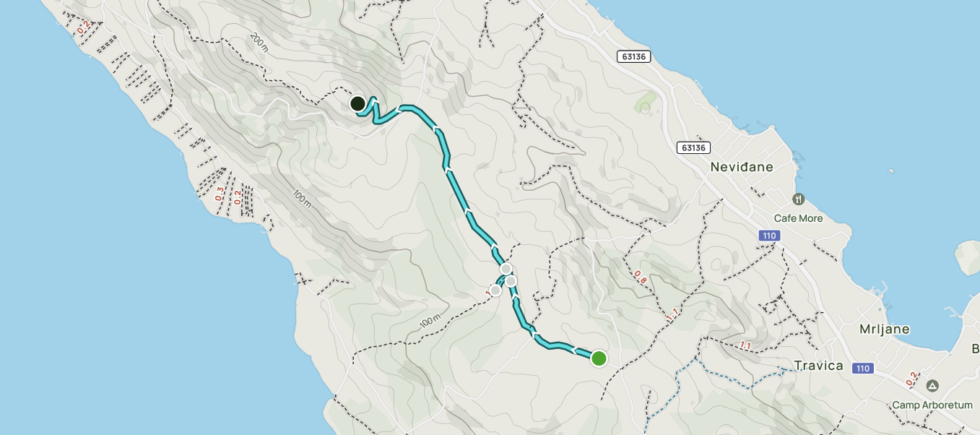Open the Cafe More text label
Screen dimensions: 980x435
point(798,218)
